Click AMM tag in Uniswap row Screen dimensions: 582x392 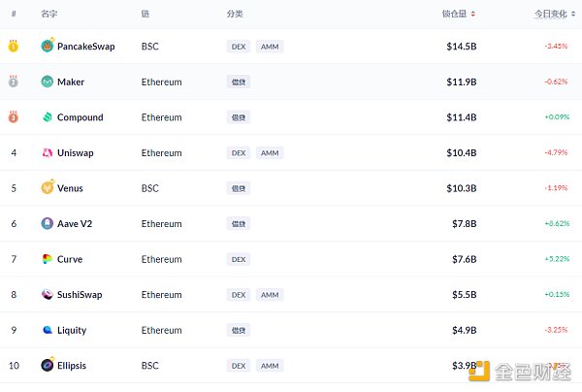pyautogui.click(x=270, y=153)
